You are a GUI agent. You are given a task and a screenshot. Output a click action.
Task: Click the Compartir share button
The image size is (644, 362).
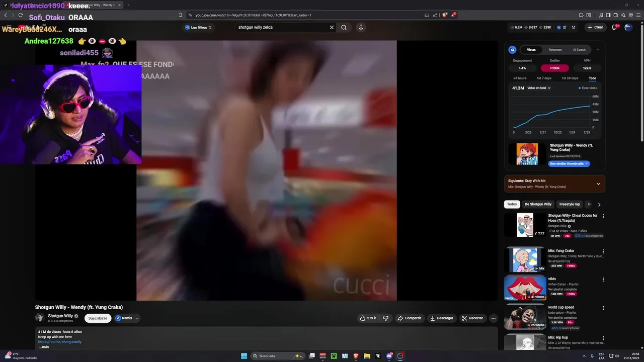coord(409,318)
